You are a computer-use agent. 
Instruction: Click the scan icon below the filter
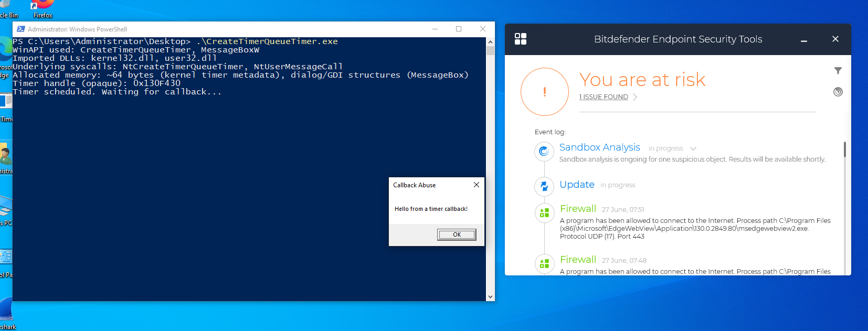point(838,92)
